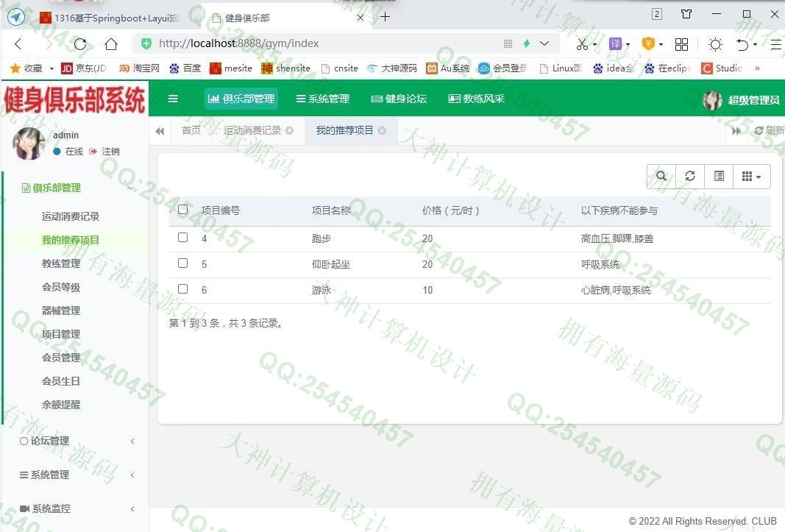Image resolution: width=785 pixels, height=532 pixels.
Task: Click the browser back arrow
Action: (x=18, y=44)
